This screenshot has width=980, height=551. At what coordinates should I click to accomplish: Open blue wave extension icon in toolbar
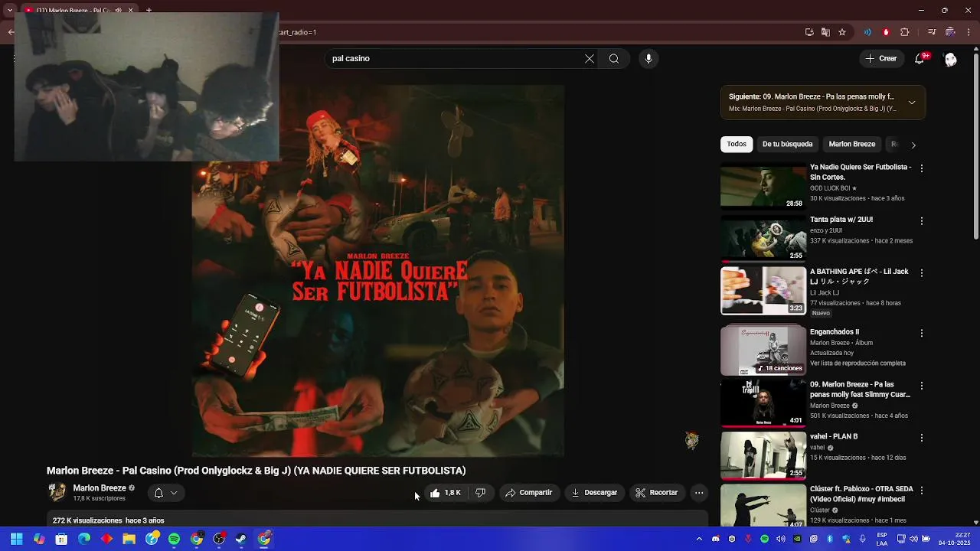pyautogui.click(x=867, y=32)
